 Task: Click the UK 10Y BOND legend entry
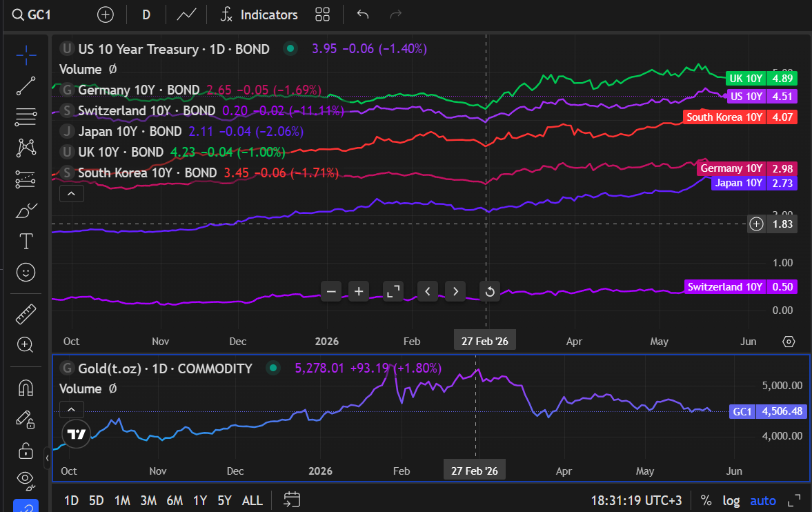click(x=121, y=152)
